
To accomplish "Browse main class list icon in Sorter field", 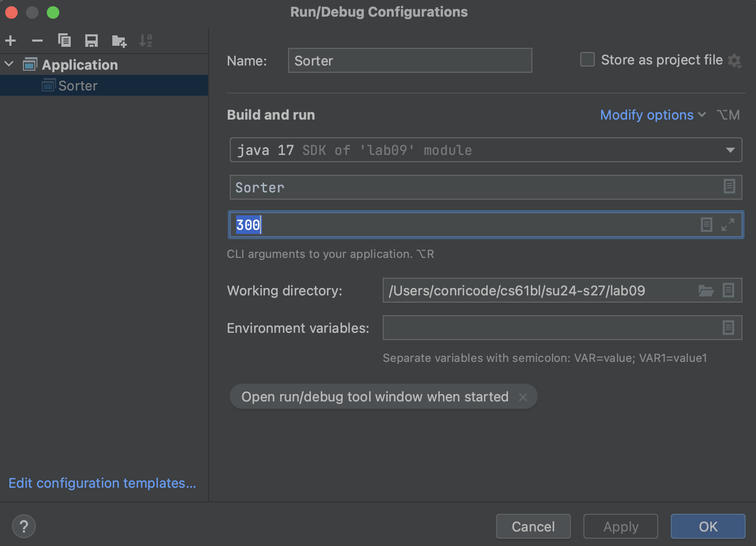I will tap(729, 186).
